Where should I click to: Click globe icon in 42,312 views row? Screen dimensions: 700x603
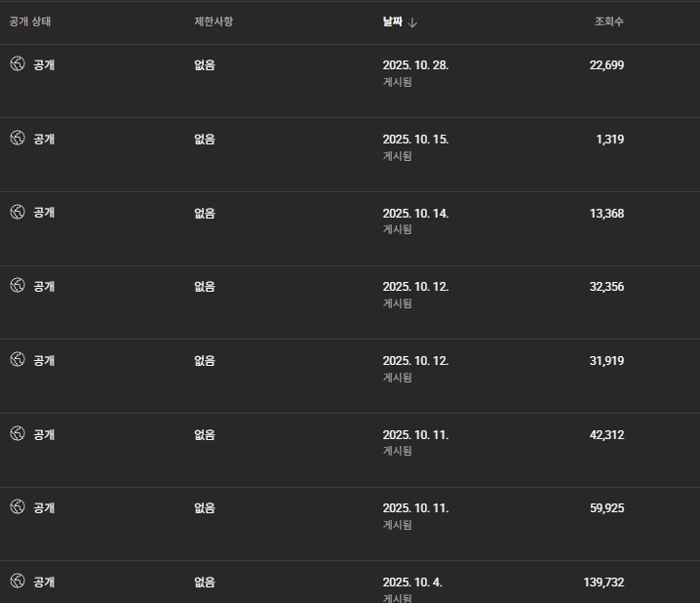point(17,434)
